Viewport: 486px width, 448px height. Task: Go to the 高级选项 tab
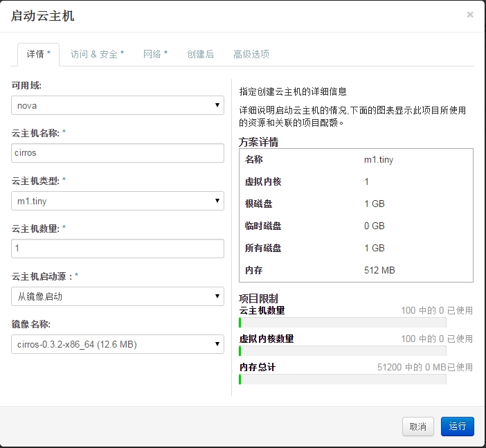pos(251,54)
